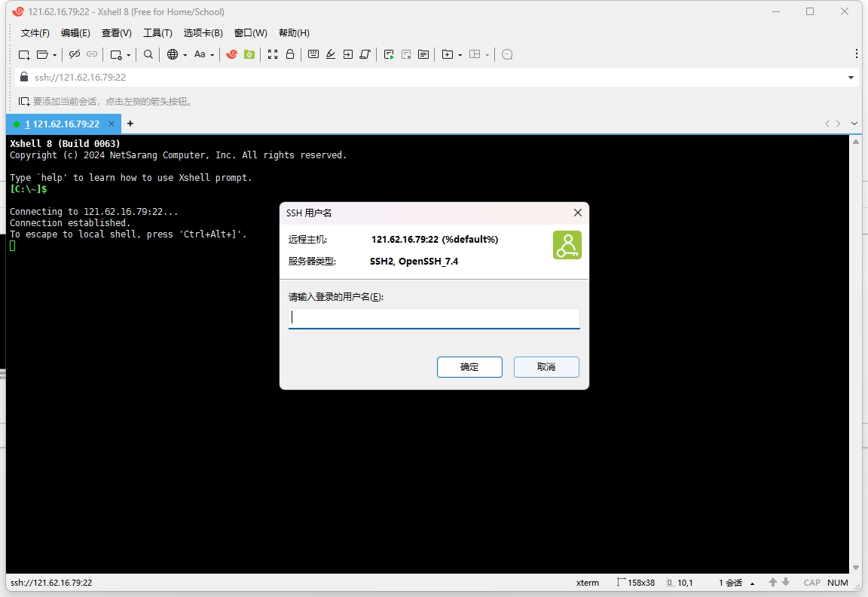Viewport: 868px width, 597px height.
Task: Open the 查看(V) menu
Action: 116,32
